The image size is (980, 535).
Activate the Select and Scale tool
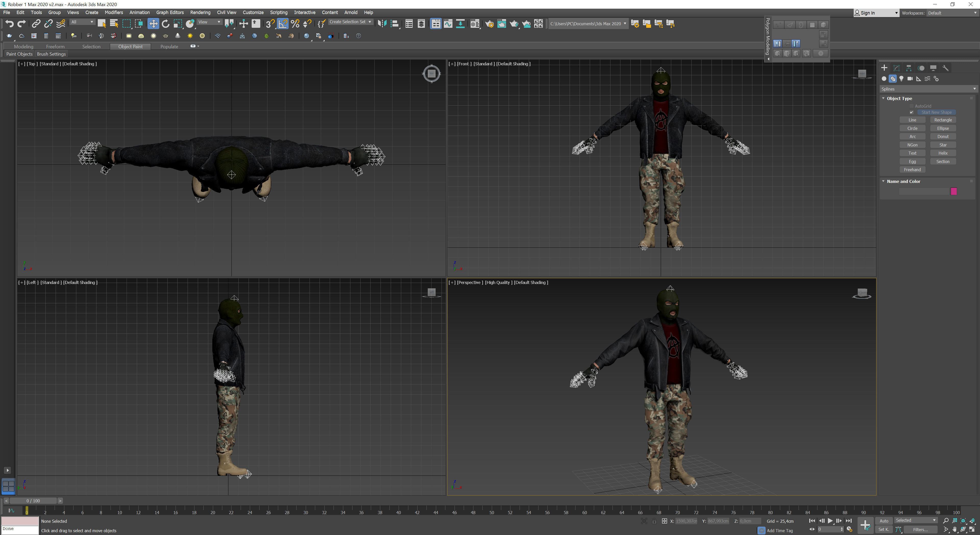[x=178, y=23]
